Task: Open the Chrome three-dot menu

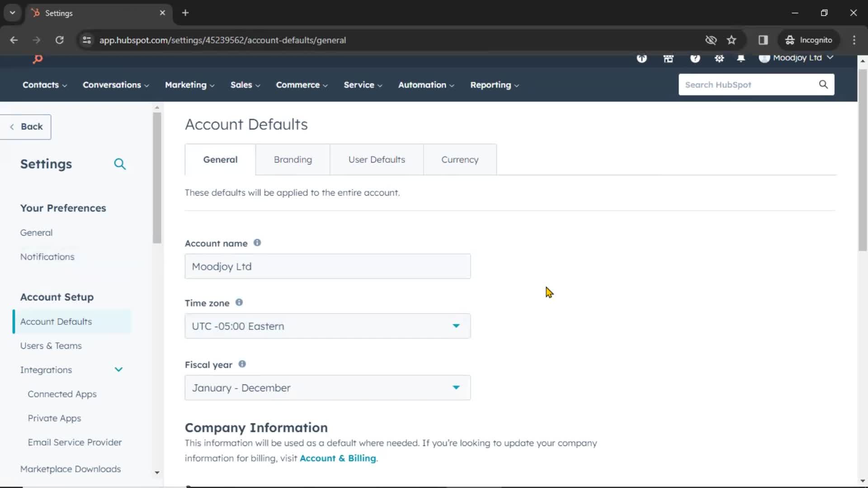Action: 854,40
